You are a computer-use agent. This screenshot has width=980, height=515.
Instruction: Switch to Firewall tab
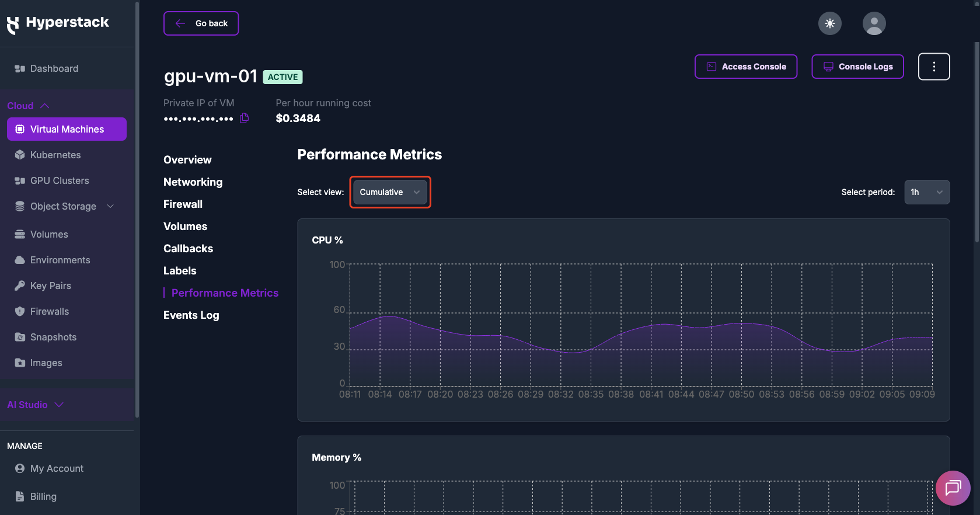pyautogui.click(x=183, y=204)
